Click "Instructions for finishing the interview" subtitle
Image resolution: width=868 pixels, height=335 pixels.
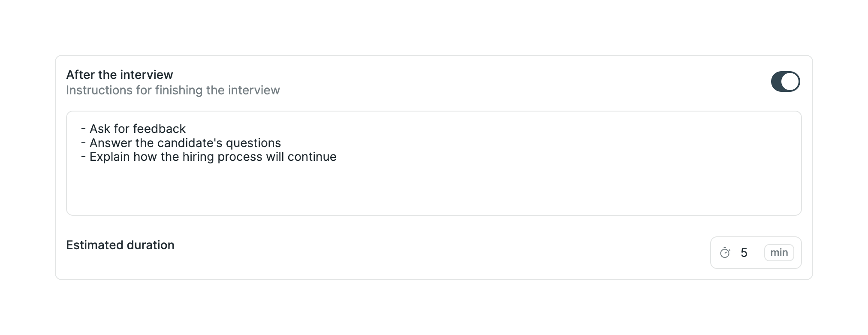click(173, 90)
